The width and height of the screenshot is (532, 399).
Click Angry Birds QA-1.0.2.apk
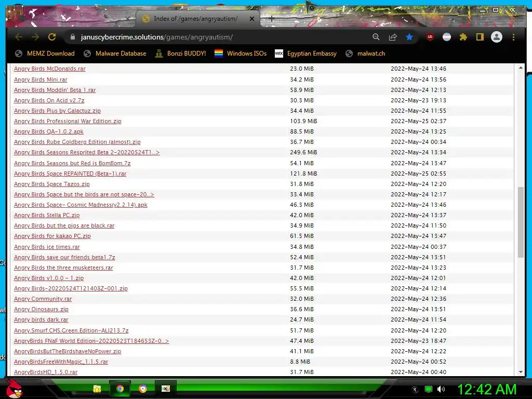pyautogui.click(x=48, y=131)
